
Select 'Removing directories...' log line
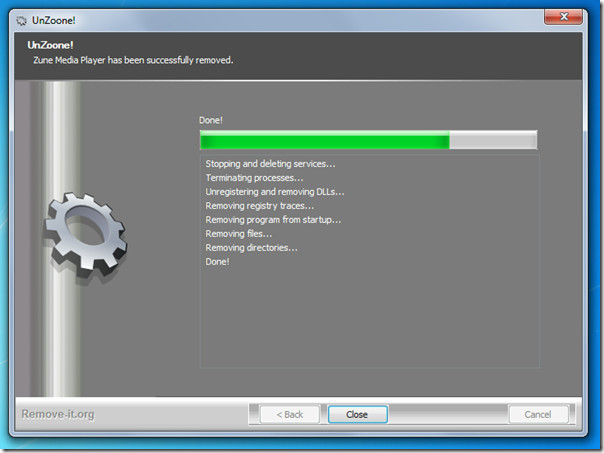point(251,248)
